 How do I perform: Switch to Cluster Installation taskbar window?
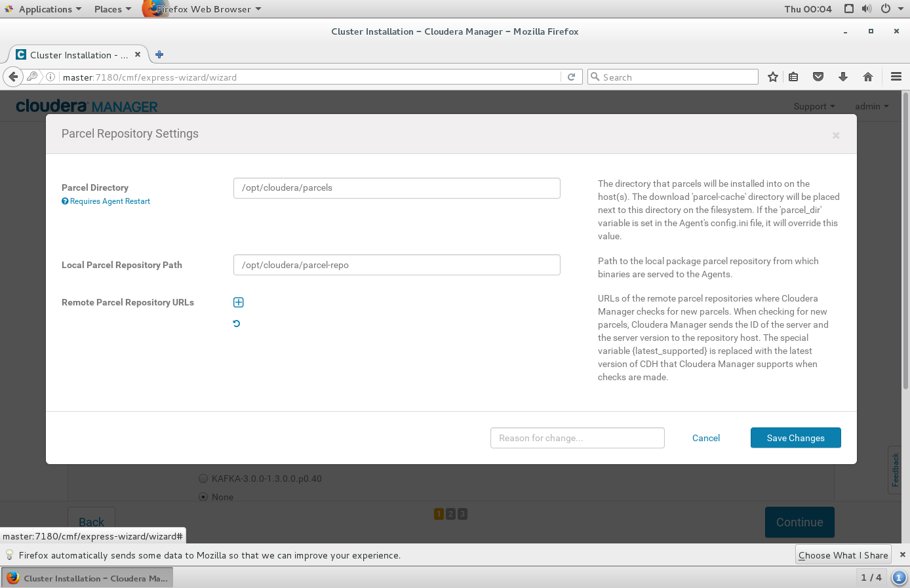point(88,578)
